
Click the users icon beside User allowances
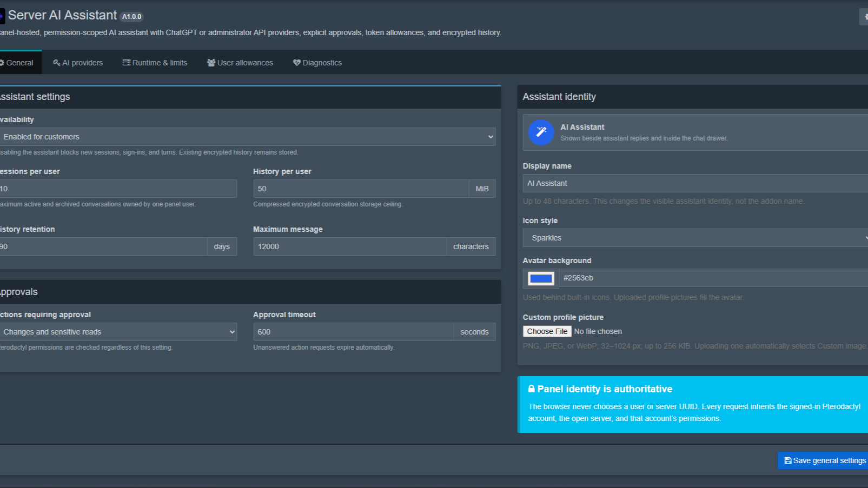211,63
